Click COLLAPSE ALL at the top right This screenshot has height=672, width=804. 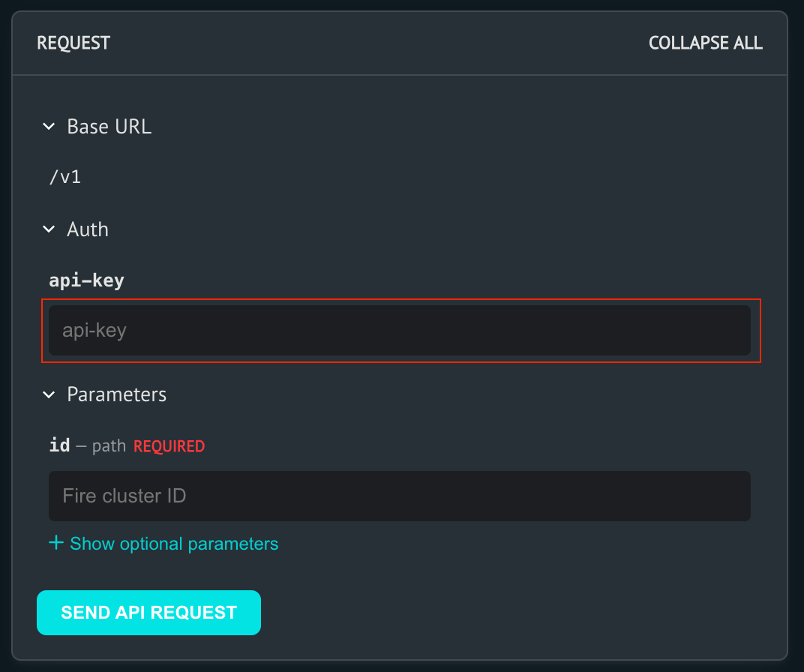tap(705, 43)
